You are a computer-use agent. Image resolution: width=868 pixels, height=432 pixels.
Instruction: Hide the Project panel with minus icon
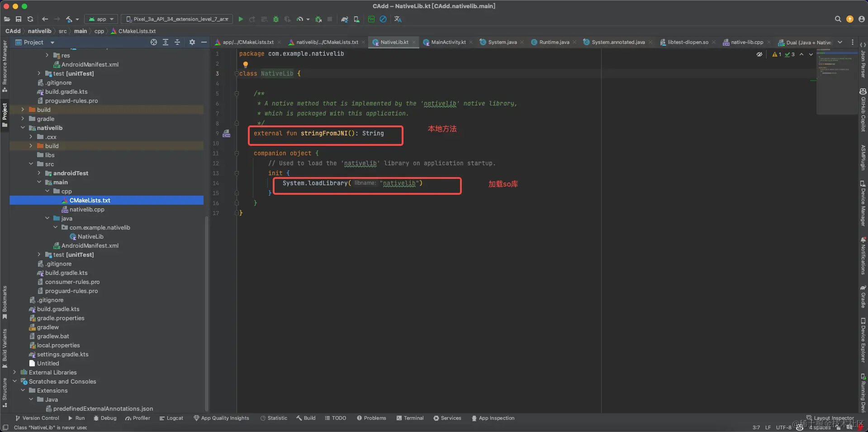(x=204, y=42)
